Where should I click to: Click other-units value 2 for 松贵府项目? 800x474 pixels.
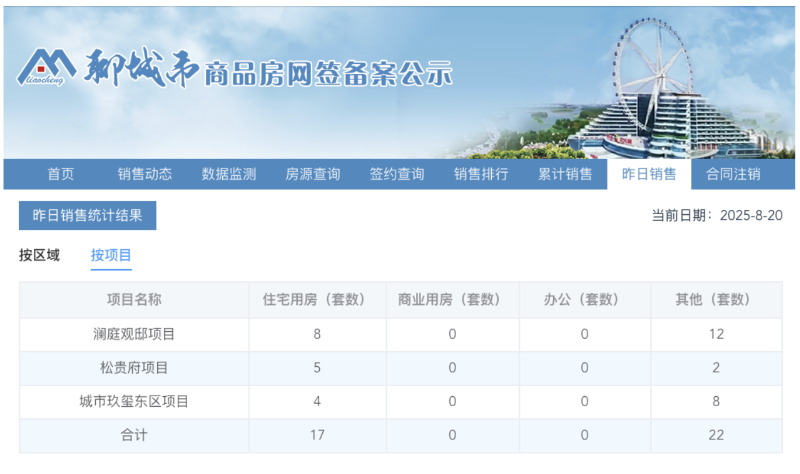click(716, 368)
